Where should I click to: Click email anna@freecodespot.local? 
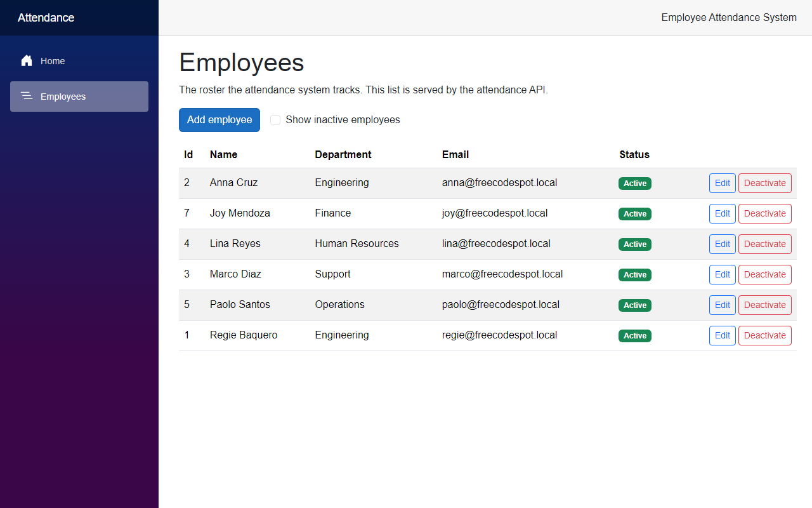pos(500,182)
